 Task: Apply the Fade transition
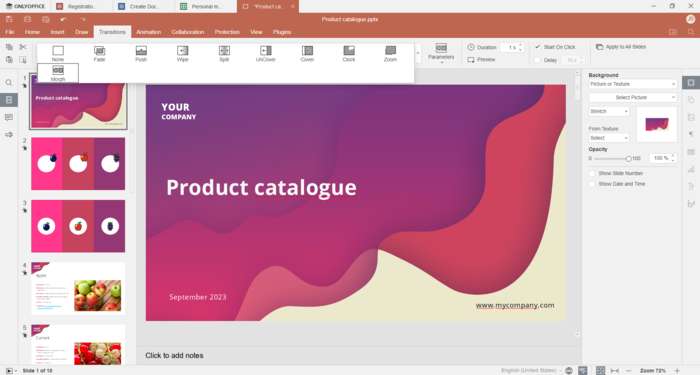pos(100,54)
